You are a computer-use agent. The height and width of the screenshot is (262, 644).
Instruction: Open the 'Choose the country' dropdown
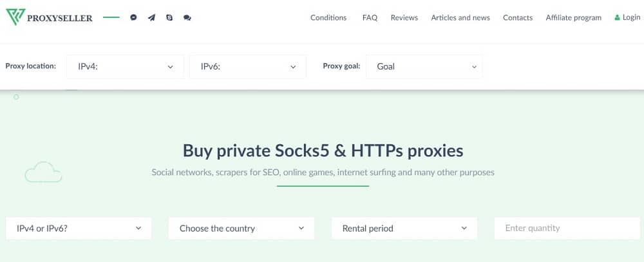pyautogui.click(x=241, y=229)
